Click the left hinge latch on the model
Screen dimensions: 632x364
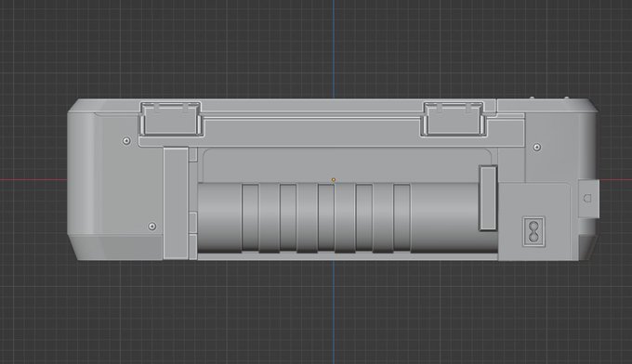pyautogui.click(x=171, y=118)
